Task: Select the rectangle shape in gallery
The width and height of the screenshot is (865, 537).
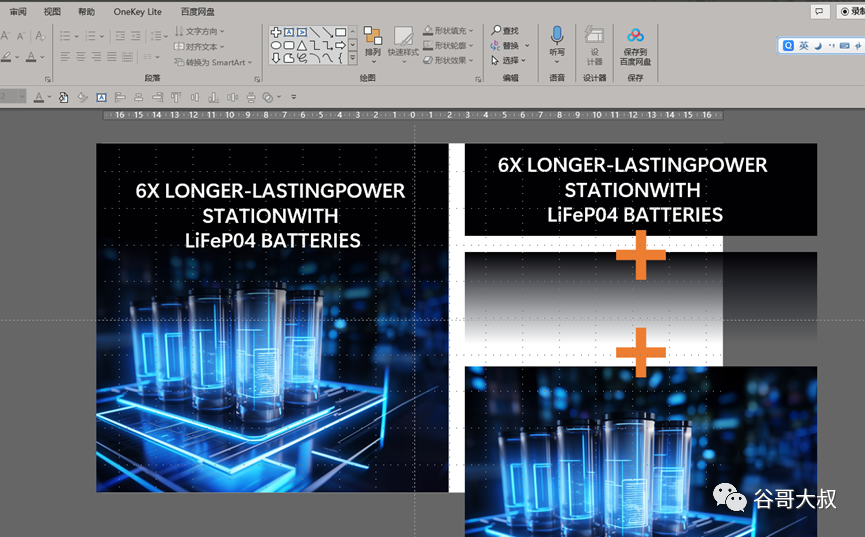Action: [x=341, y=32]
